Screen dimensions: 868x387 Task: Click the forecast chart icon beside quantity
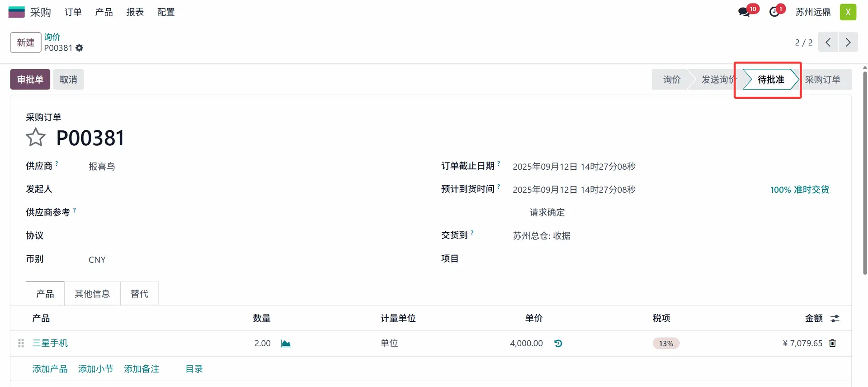[286, 344]
